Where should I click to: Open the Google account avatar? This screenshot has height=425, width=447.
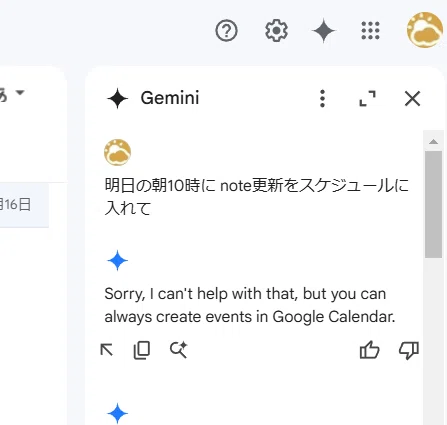(x=424, y=30)
